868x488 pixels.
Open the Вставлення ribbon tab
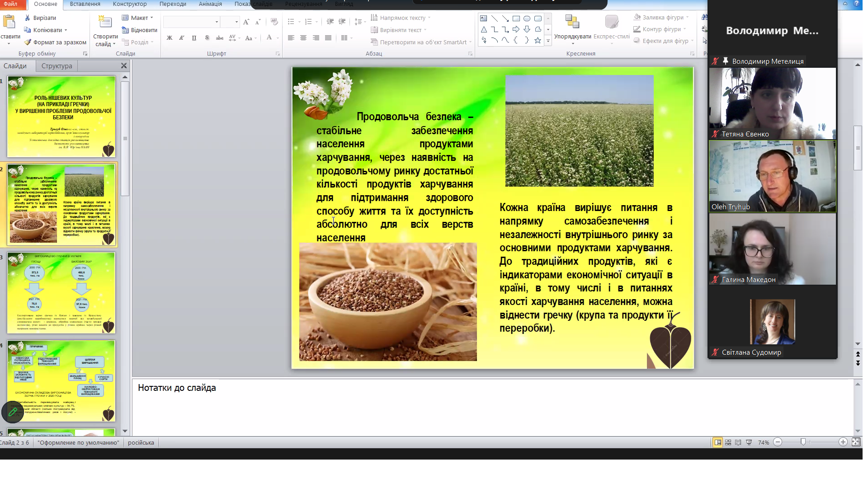(85, 4)
